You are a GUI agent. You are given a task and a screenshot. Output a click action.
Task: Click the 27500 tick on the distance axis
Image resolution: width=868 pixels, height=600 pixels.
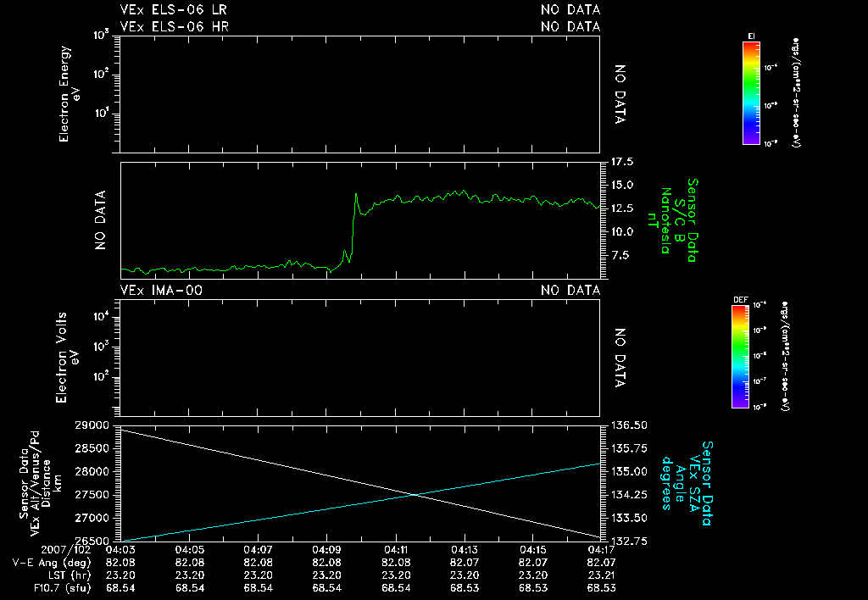pos(92,495)
